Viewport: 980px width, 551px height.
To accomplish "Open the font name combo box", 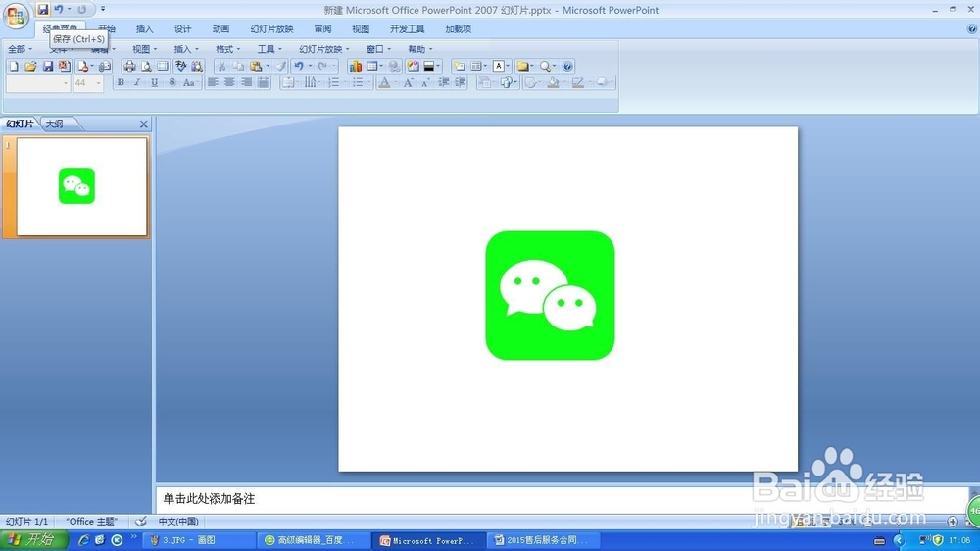I will click(x=37, y=83).
